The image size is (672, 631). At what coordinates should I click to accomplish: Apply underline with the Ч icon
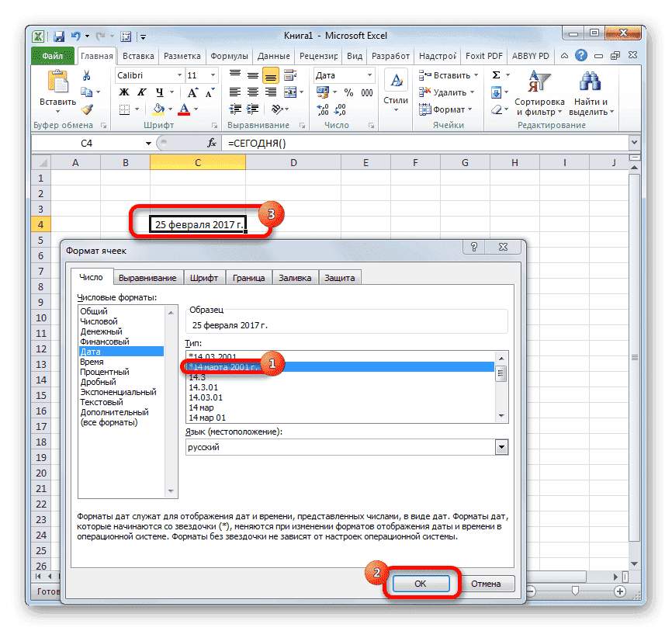click(159, 92)
